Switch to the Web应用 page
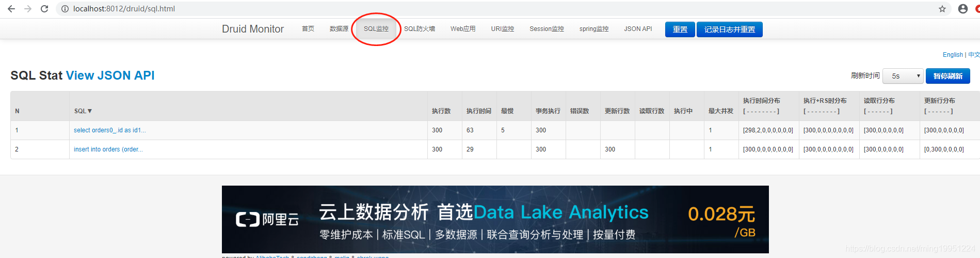The image size is (980, 258). (462, 29)
